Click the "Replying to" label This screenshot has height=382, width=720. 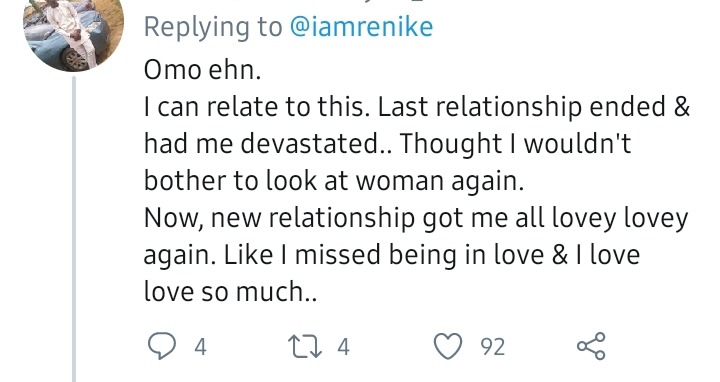point(213,28)
